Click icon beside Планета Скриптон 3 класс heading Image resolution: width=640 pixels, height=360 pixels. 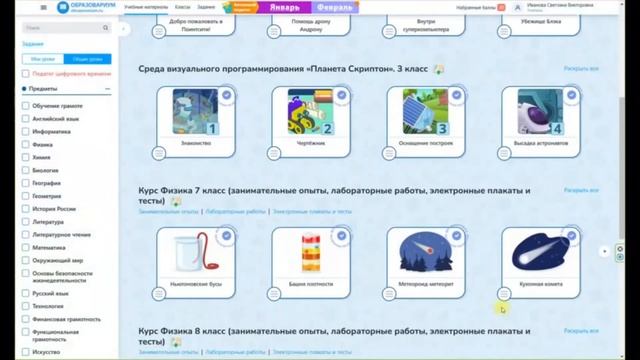coord(439,69)
